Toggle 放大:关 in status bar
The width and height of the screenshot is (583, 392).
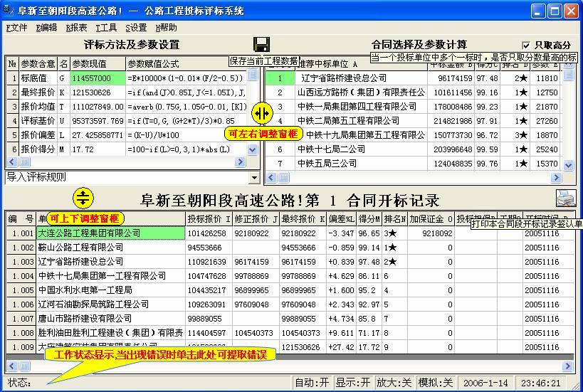click(x=394, y=382)
